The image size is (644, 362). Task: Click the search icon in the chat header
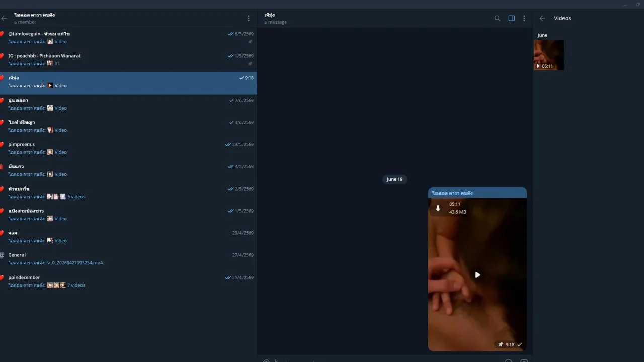coord(497,18)
